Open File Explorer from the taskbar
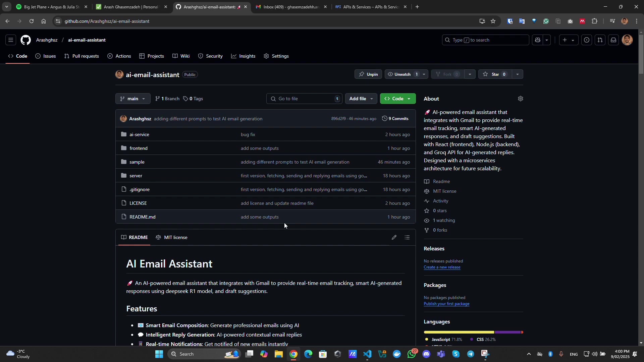The width and height of the screenshot is (644, 362). pos(279,354)
